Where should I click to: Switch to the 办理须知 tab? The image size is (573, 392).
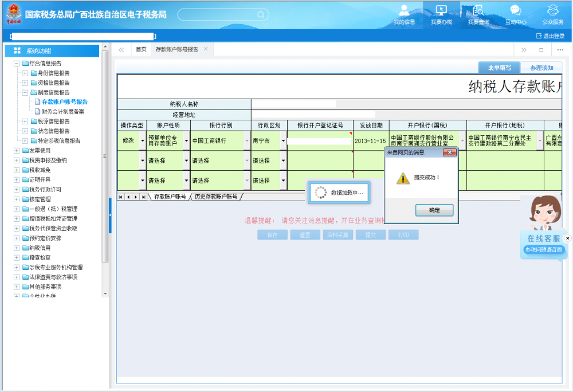click(541, 68)
